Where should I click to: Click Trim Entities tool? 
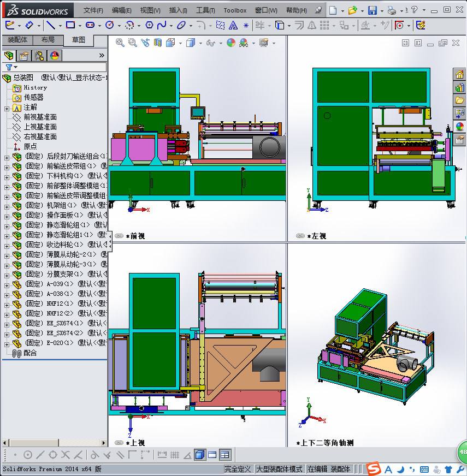(260, 25)
